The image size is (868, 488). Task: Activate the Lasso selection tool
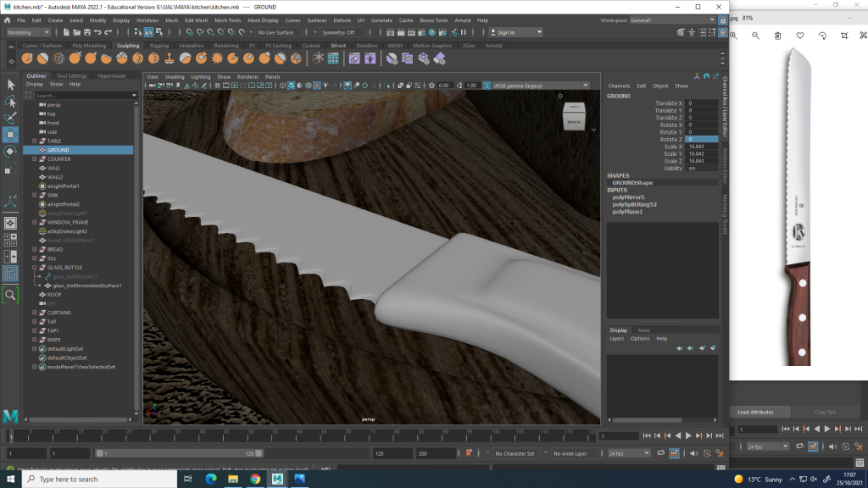click(x=10, y=102)
